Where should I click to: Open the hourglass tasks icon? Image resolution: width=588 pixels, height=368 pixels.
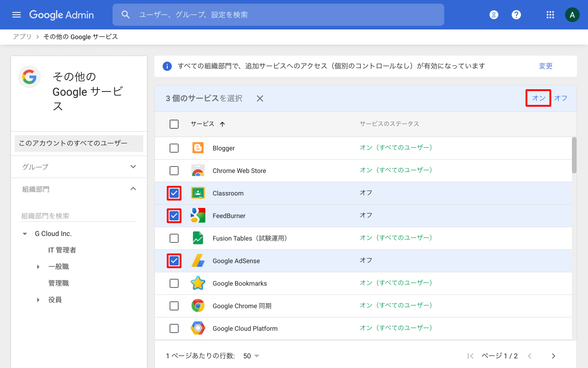tap(494, 15)
